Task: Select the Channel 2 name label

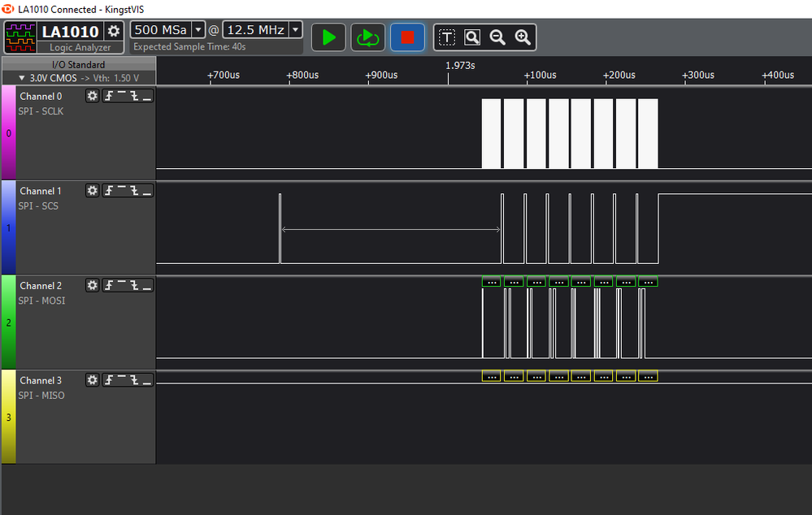Action: 41,286
